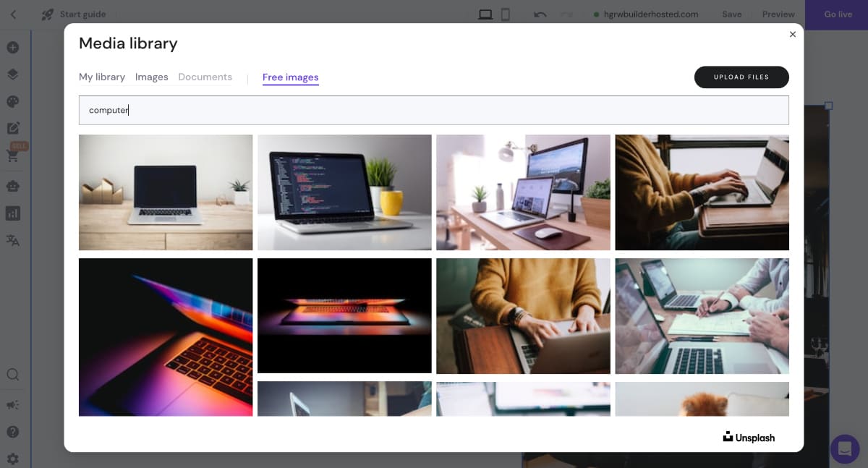The image size is (868, 468).
Task: Open the layers panel icon in sidebar
Action: click(x=13, y=75)
